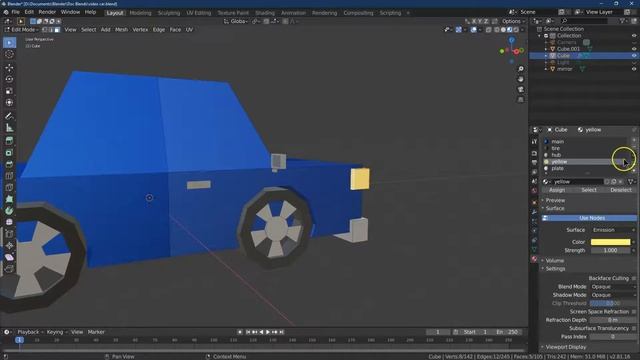Enable Subsurface Translucency checkbox
The image size is (640, 360).
tap(634, 329)
